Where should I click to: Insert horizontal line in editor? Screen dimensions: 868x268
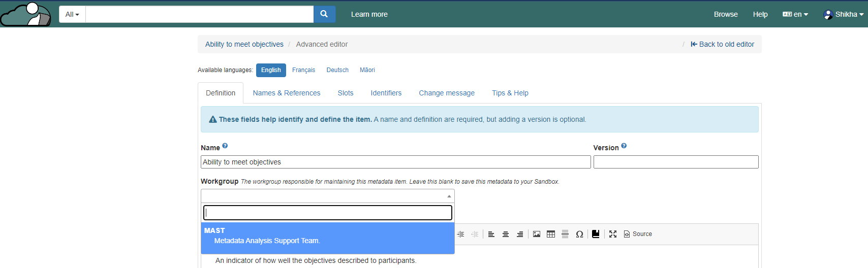565,234
